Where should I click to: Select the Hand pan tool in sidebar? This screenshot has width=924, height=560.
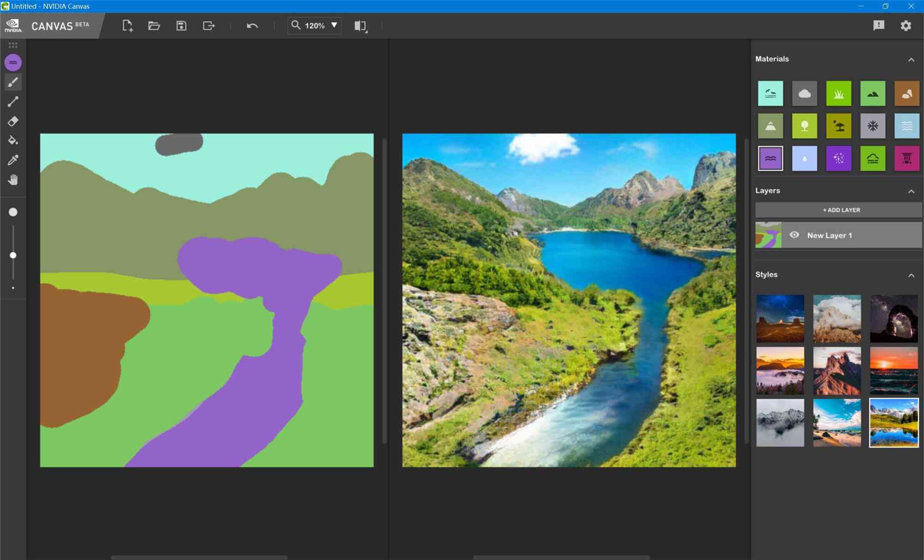click(x=13, y=180)
